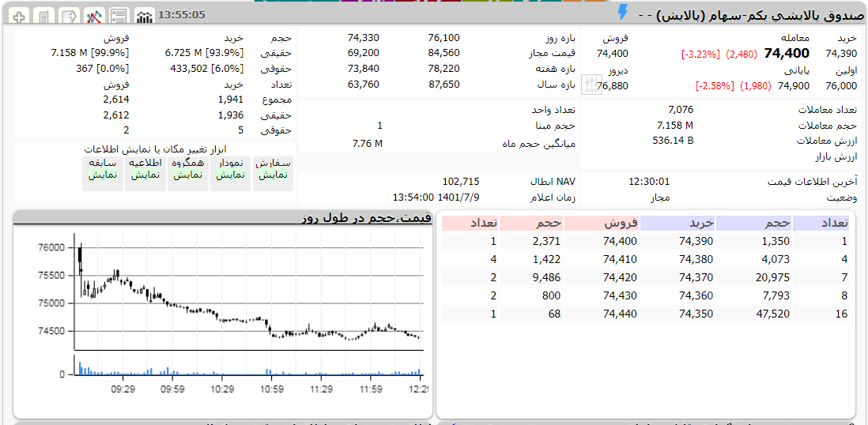Screen dimensions: 868x425
Task: Open the sliders settings icon near دیروز
Action: tap(591, 84)
